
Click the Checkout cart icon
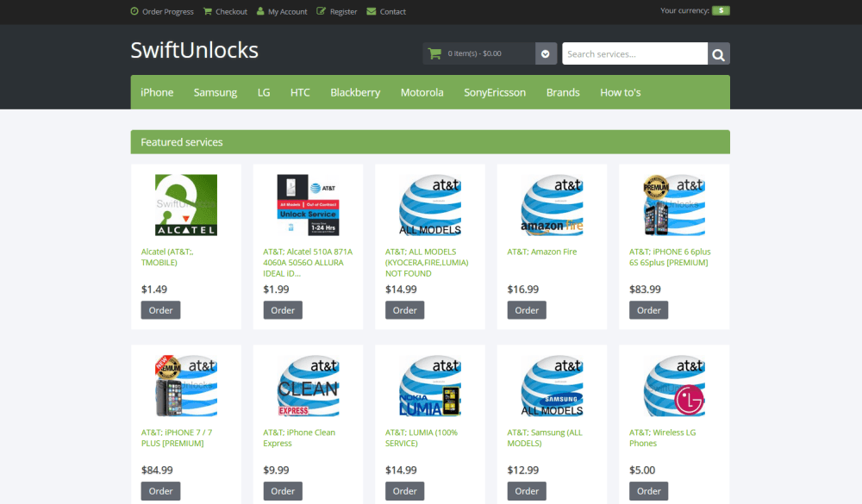point(207,11)
